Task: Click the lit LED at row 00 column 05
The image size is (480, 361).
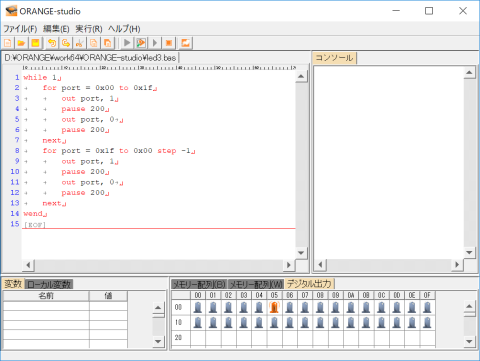Action: (x=274, y=307)
